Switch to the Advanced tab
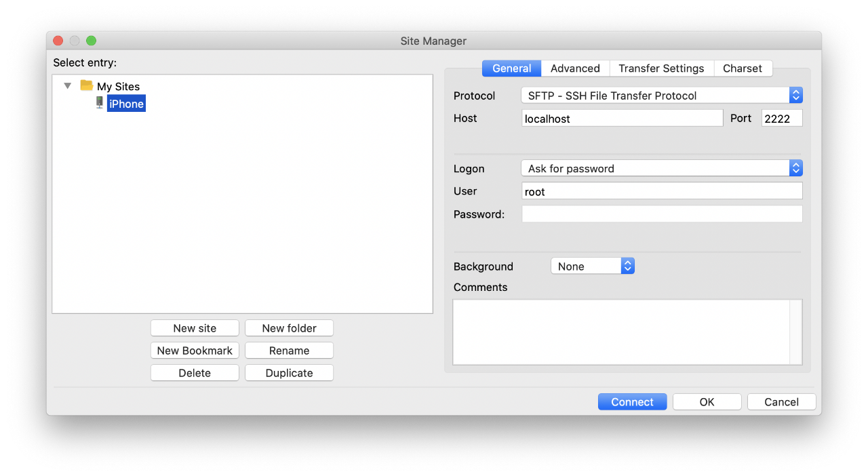This screenshot has width=868, height=476. tap(574, 68)
